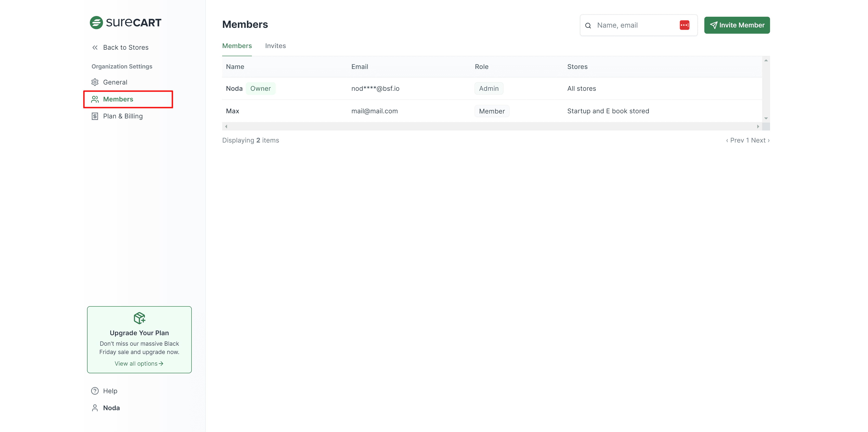The image size is (868, 432).
Task: Click the upgrade plan box icon
Action: point(139,318)
